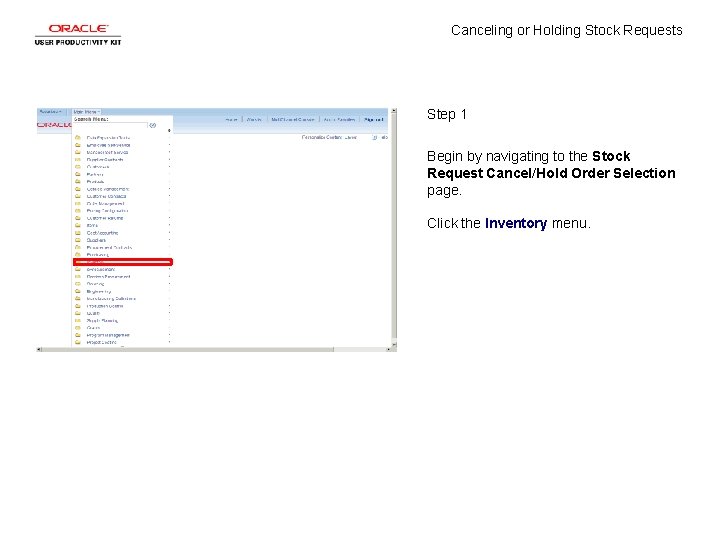Click the Add to Favorites link
This screenshot has width=720, height=540.
(339, 120)
